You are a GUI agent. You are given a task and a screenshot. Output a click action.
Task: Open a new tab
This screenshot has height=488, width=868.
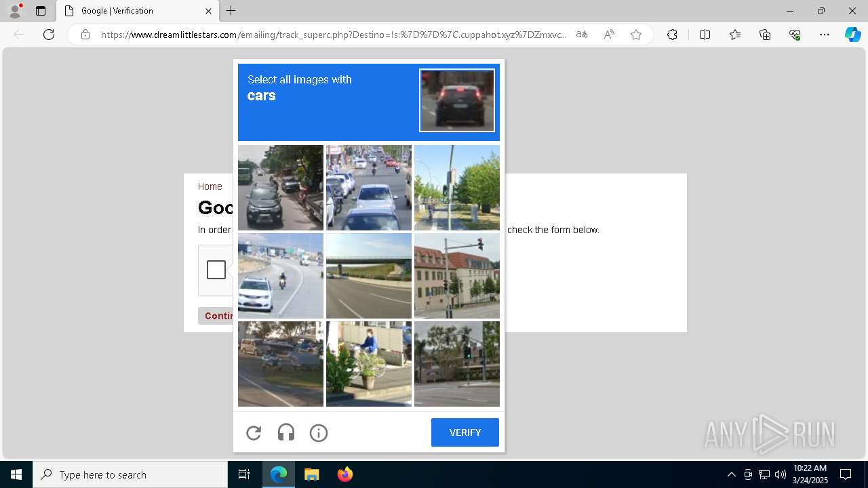click(x=231, y=11)
